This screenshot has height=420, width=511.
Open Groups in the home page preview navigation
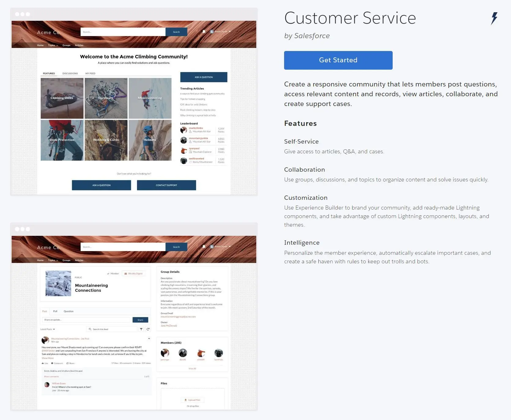pos(66,45)
